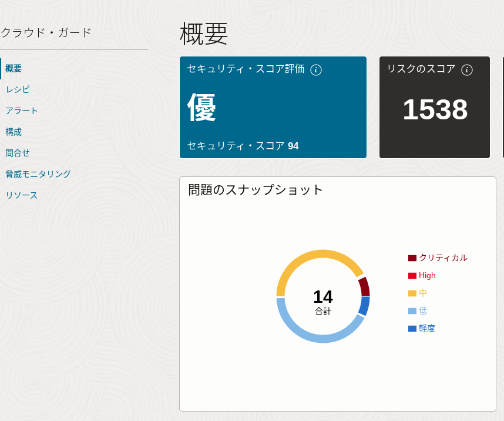504x421 pixels.
Task: Open the リソース page
Action: click(x=22, y=195)
